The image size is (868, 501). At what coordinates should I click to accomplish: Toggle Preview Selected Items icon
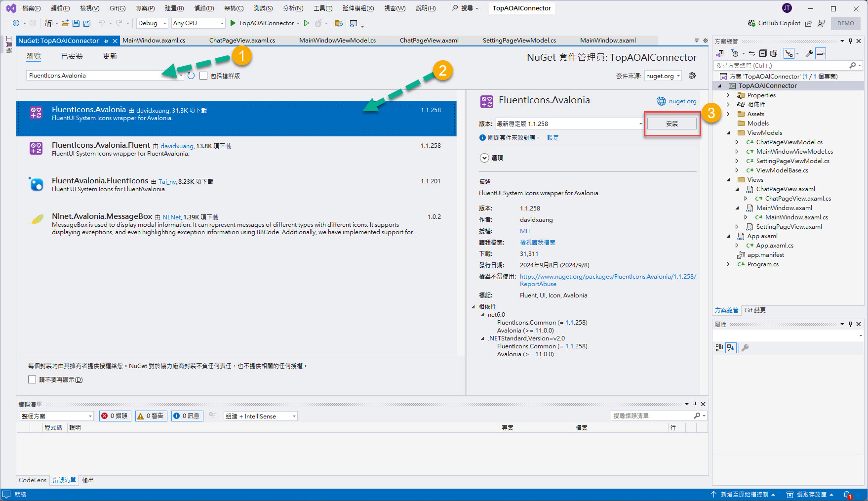821,53
